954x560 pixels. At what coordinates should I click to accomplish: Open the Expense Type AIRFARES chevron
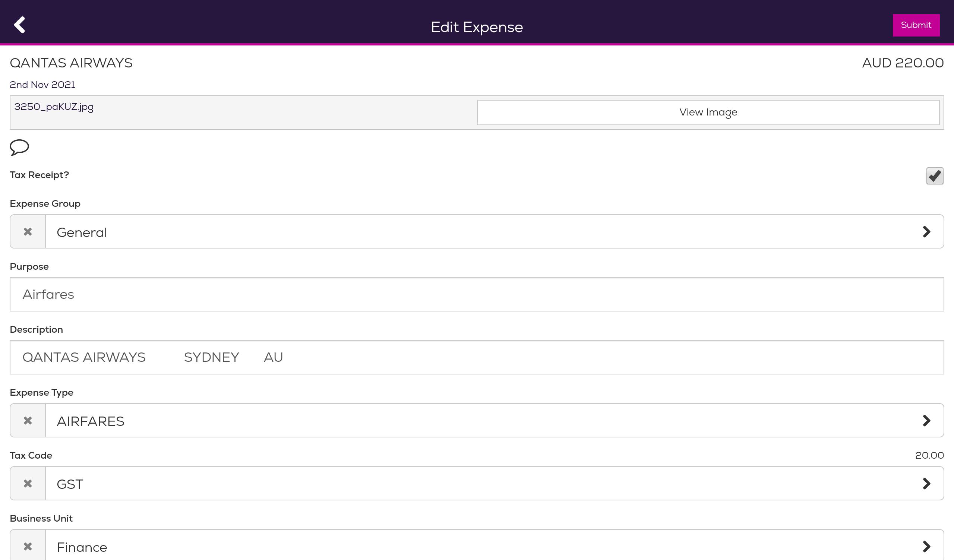pyautogui.click(x=926, y=420)
